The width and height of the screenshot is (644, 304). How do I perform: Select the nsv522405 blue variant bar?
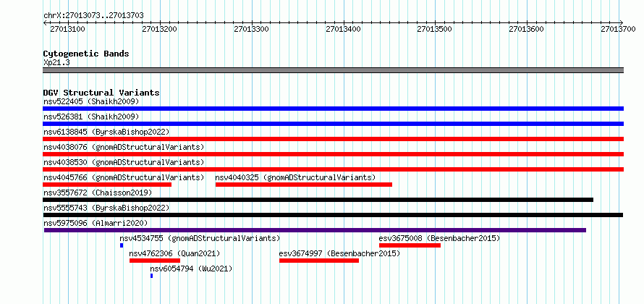tap(333, 109)
